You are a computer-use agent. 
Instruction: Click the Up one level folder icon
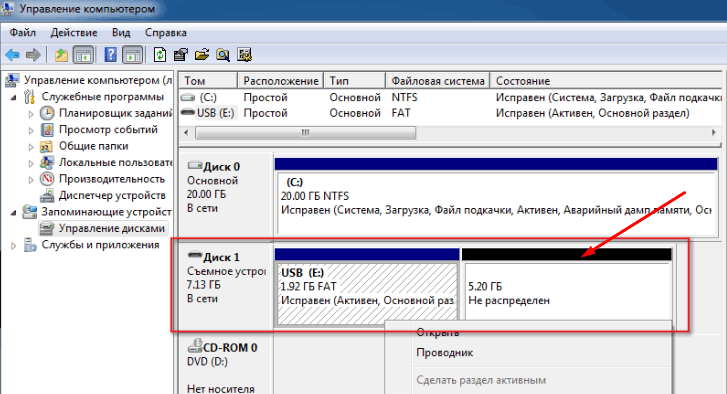[61, 55]
